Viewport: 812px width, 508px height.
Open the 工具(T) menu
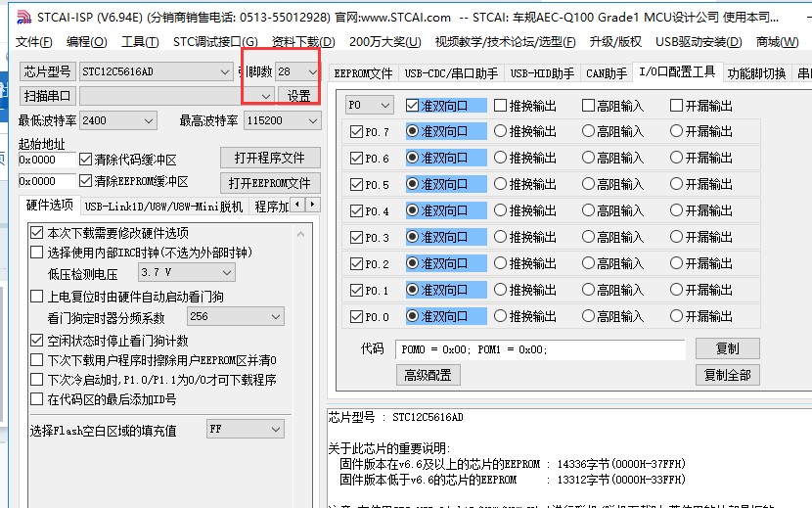click(x=140, y=42)
